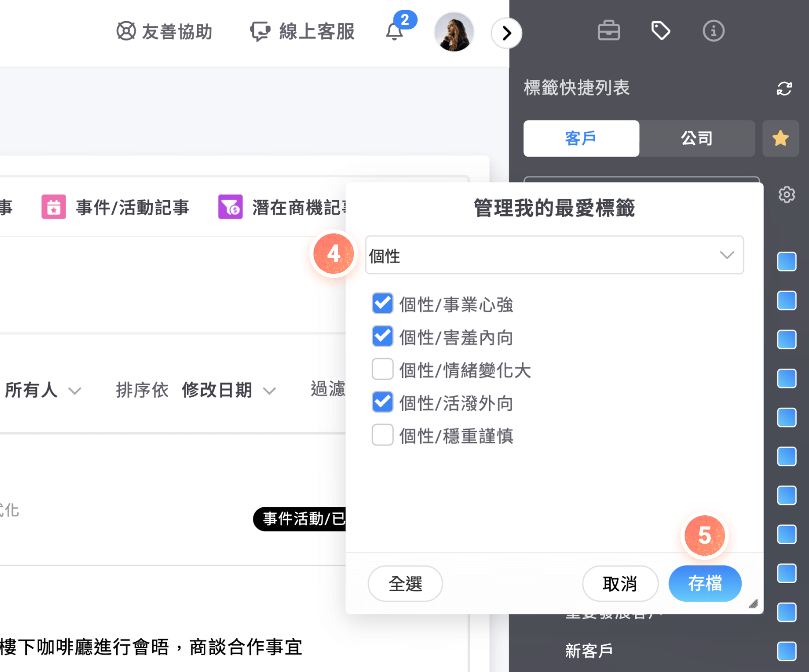Open notifications with 2 unread alerts

click(x=395, y=32)
